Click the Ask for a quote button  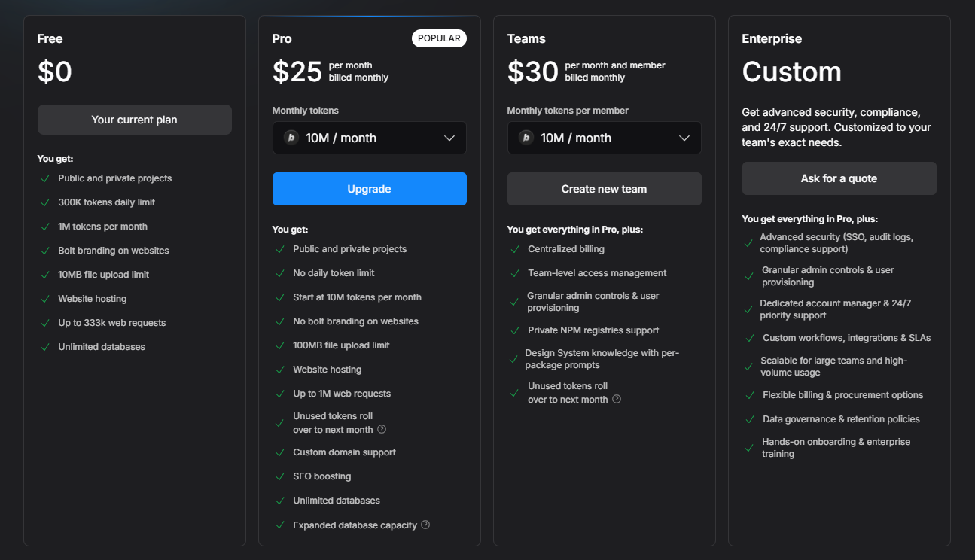point(839,178)
